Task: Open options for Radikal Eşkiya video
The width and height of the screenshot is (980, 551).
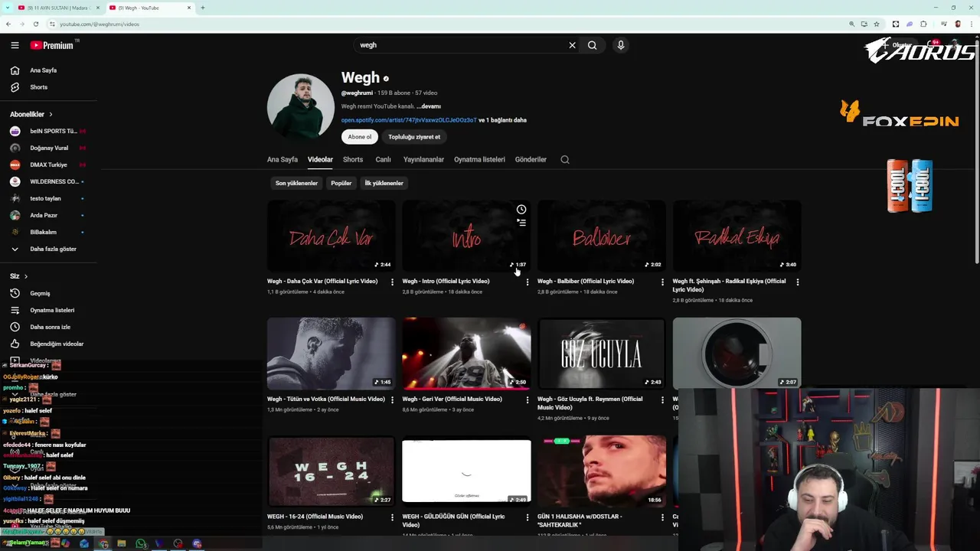Action: pos(797,282)
